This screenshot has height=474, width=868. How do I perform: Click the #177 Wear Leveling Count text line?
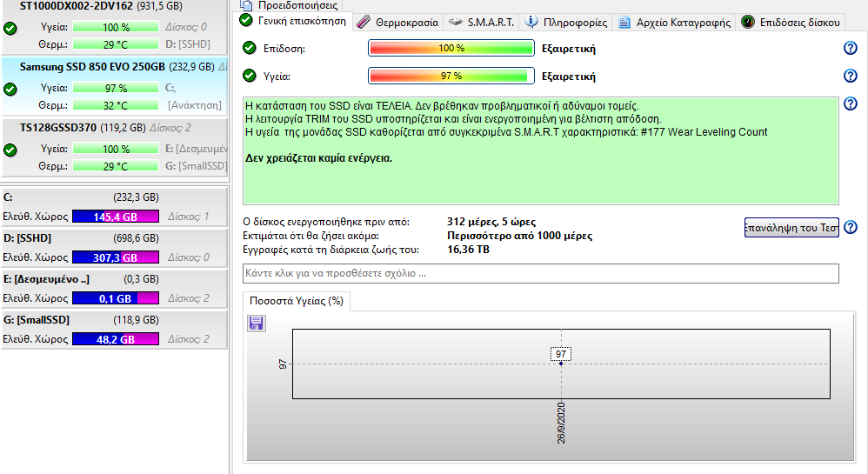506,132
